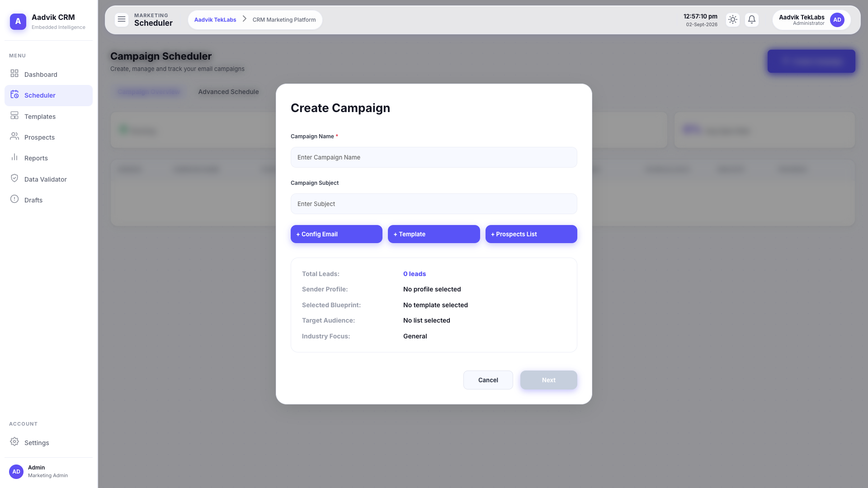This screenshot has height=488, width=868.
Task: Click the Campaign Scheduler page heading
Action: [161, 56]
